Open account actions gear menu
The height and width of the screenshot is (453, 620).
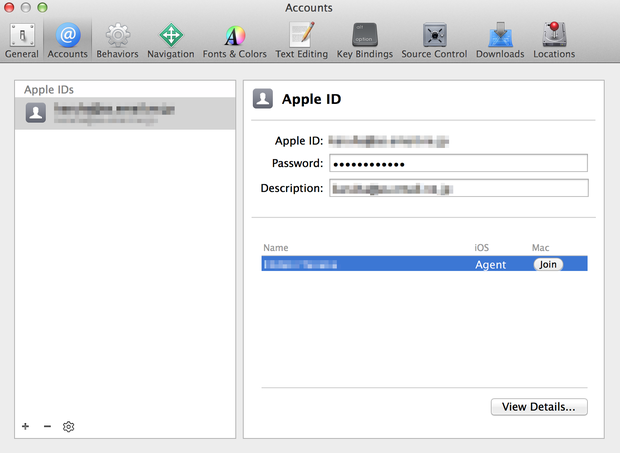[68, 427]
